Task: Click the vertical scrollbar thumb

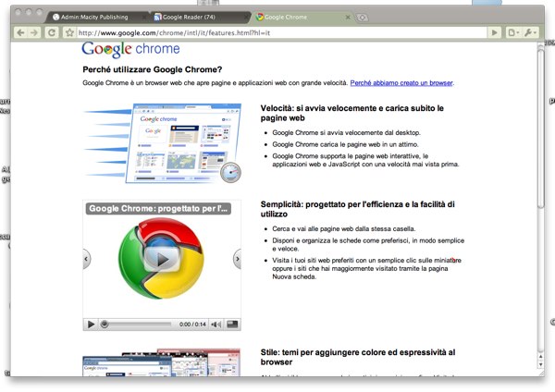Action: point(540,128)
